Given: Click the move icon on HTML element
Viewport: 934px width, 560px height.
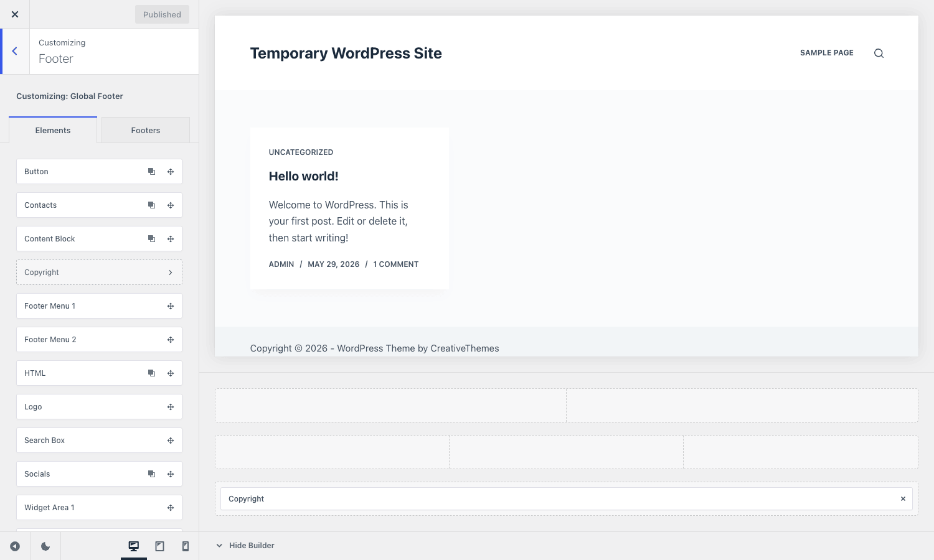Looking at the screenshot, I should pos(171,373).
